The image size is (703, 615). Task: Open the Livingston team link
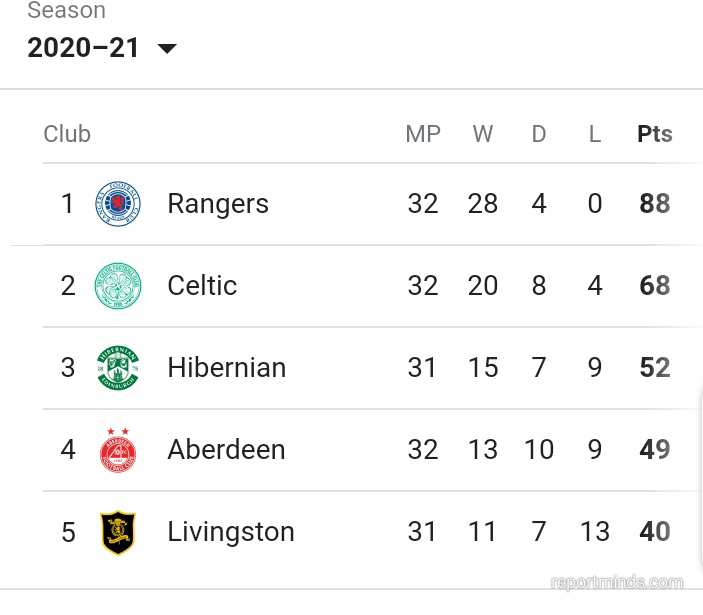point(231,532)
